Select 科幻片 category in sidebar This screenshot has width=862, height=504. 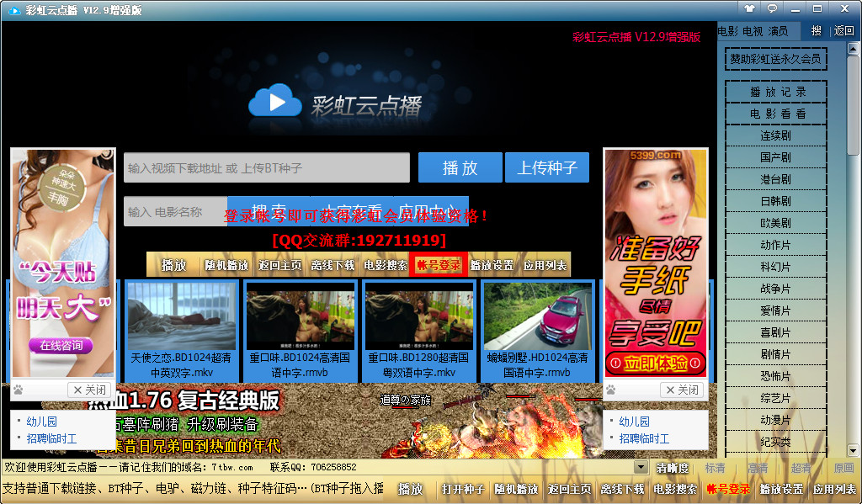click(x=775, y=267)
